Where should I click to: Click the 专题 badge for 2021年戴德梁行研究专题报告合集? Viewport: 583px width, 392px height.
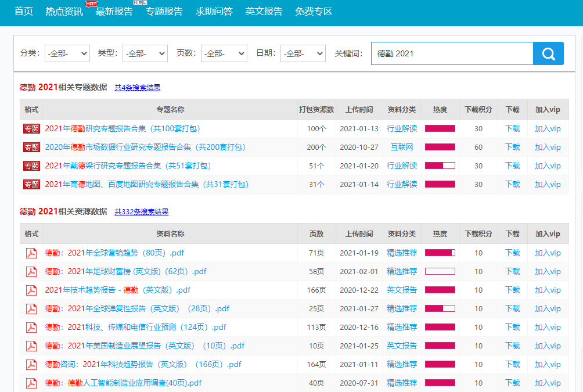[31, 166]
